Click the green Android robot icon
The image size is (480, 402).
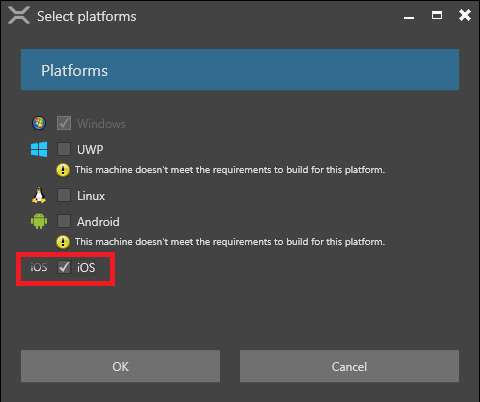coord(39,221)
